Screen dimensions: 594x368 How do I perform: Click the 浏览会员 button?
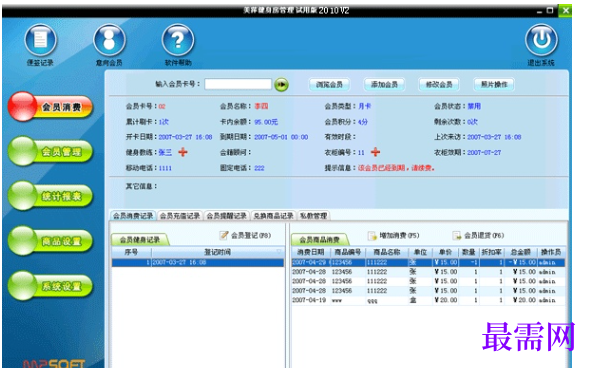[329, 84]
